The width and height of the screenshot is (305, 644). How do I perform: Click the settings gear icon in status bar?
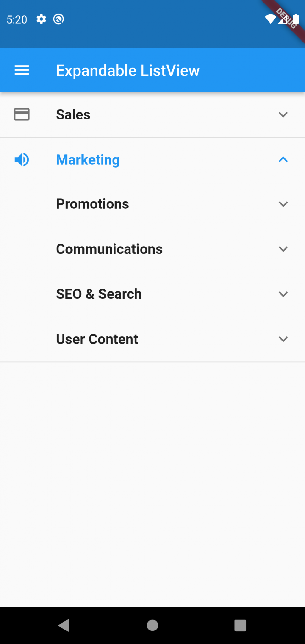tap(41, 19)
